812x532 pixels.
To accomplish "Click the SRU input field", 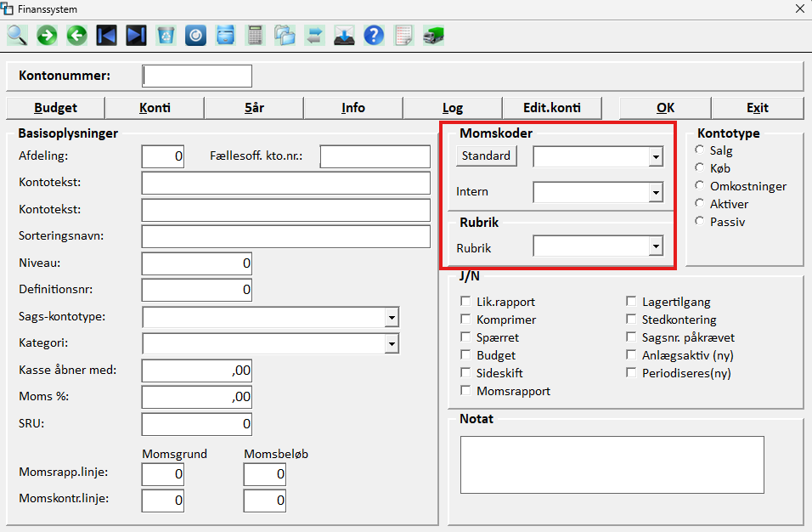I will (197, 424).
